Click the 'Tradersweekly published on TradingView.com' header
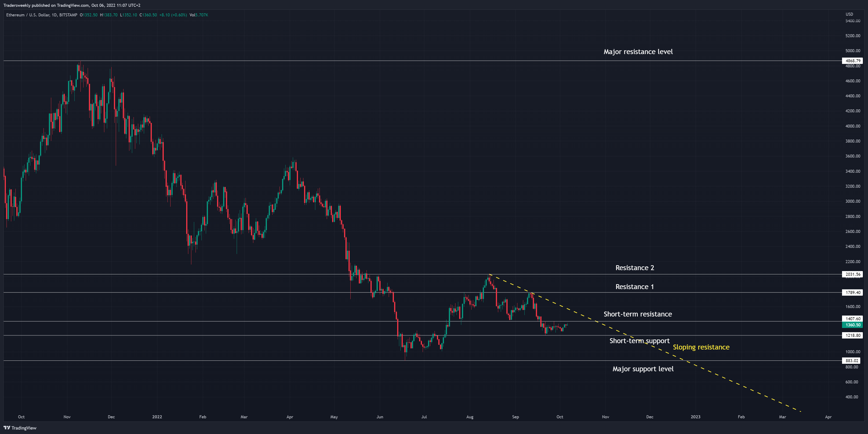 (46, 5)
